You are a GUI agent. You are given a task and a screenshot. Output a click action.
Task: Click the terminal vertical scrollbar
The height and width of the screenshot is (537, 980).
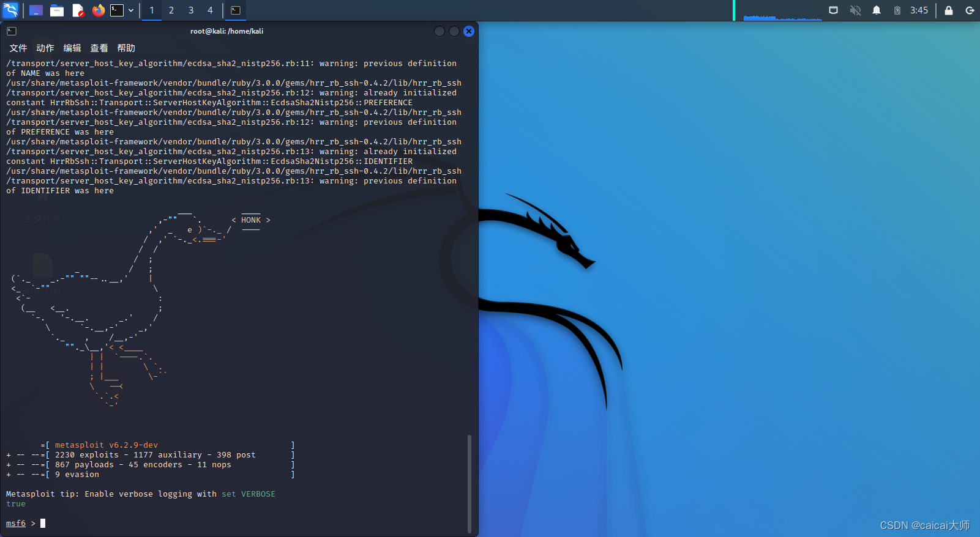pyautogui.click(x=469, y=483)
